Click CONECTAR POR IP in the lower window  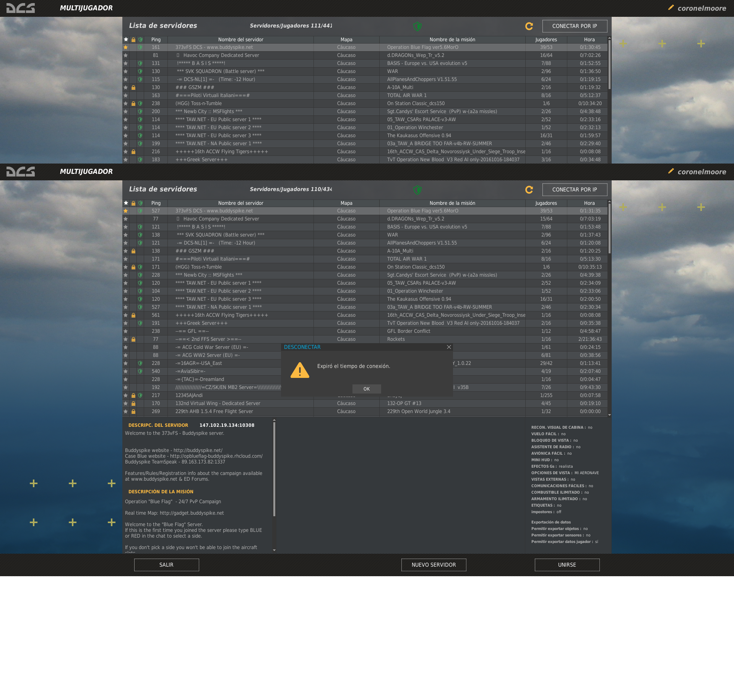click(575, 190)
